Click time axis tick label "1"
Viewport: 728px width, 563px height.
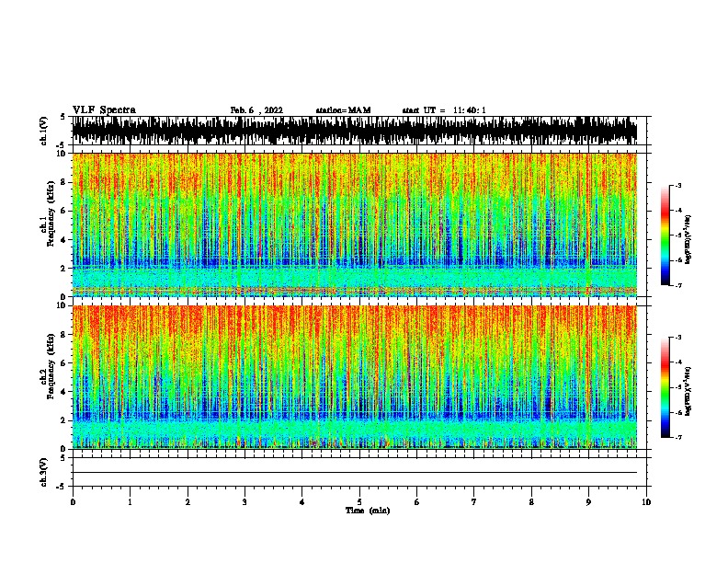[130, 502]
